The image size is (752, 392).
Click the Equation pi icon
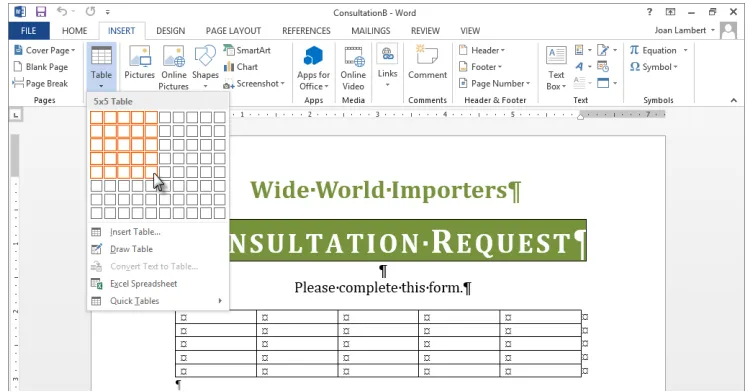634,50
